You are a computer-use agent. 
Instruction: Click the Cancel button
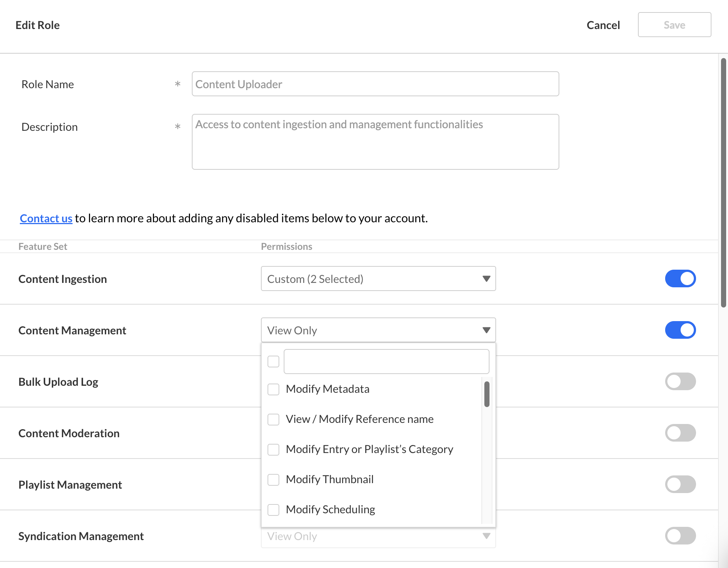point(603,25)
